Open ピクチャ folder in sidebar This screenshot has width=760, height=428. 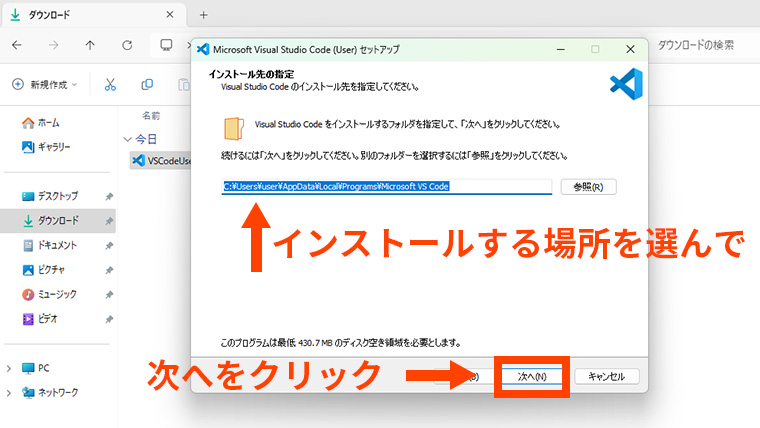[52, 270]
